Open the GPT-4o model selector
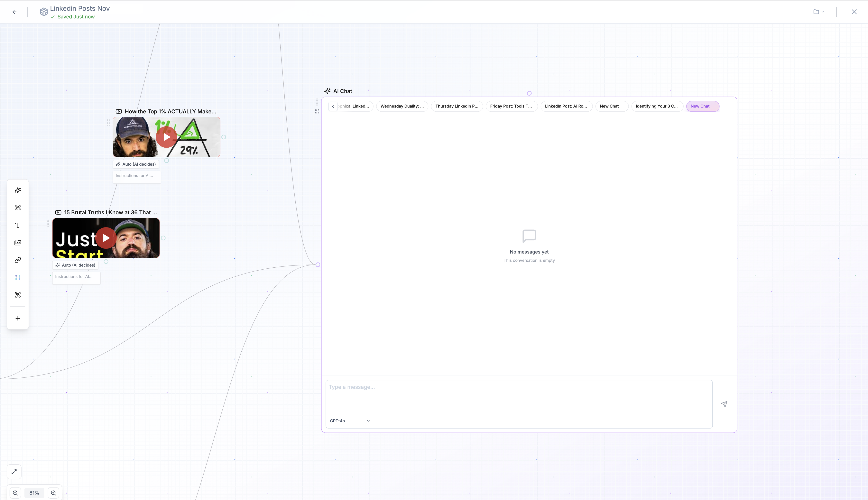The width and height of the screenshot is (868, 500). tap(350, 420)
